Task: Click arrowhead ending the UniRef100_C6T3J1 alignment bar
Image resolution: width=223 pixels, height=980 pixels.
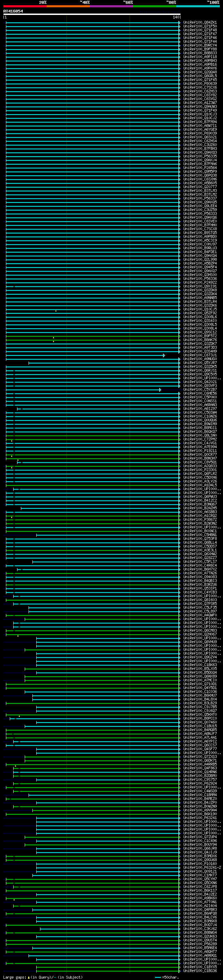Action: (x=164, y=355)
